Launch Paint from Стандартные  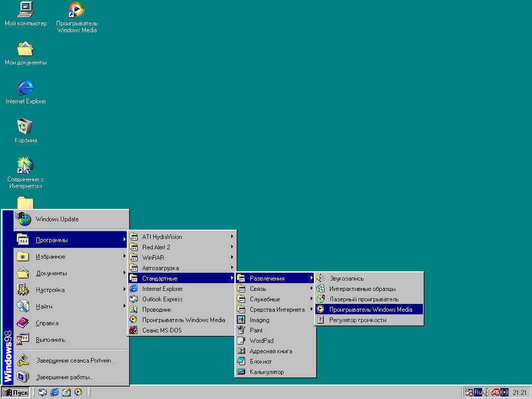pyautogui.click(x=275, y=330)
